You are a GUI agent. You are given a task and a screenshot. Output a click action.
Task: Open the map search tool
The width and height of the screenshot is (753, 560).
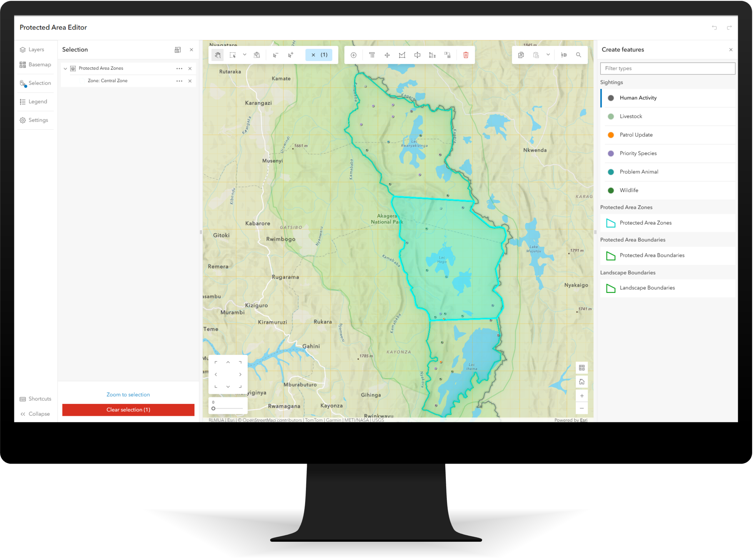pos(578,55)
